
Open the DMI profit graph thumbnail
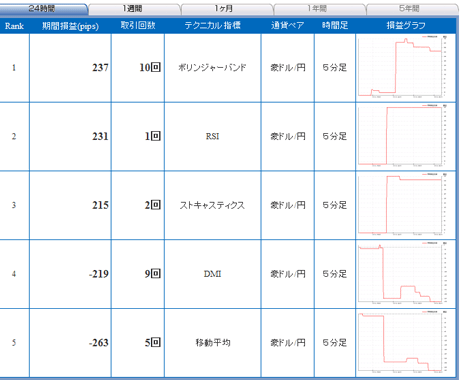point(403,273)
